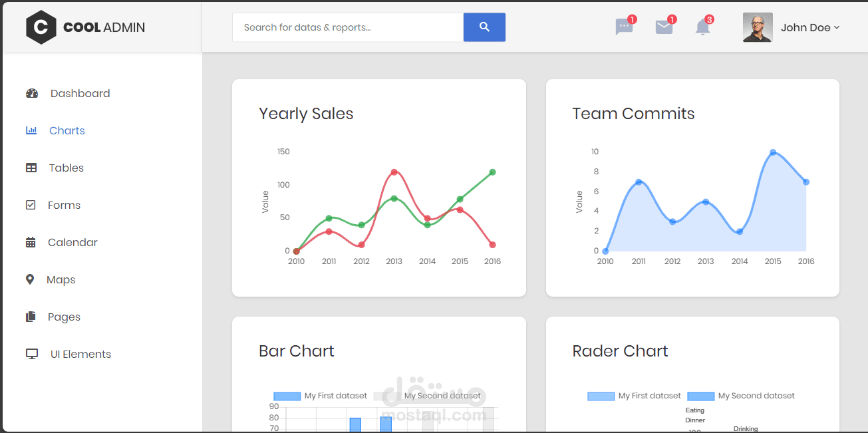
Task: Toggle My Second dataset in Bar Chart legend
Action: (x=427, y=396)
